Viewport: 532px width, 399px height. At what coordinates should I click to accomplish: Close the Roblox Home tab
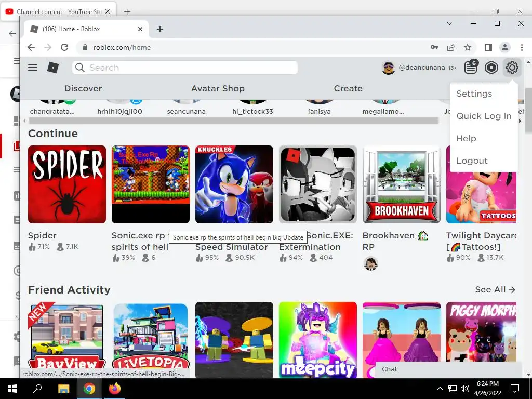tap(140, 29)
